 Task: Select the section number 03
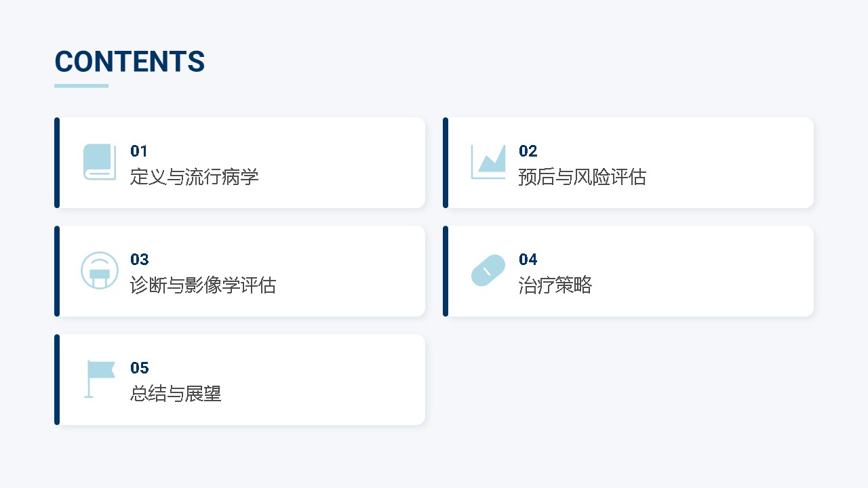tap(139, 260)
